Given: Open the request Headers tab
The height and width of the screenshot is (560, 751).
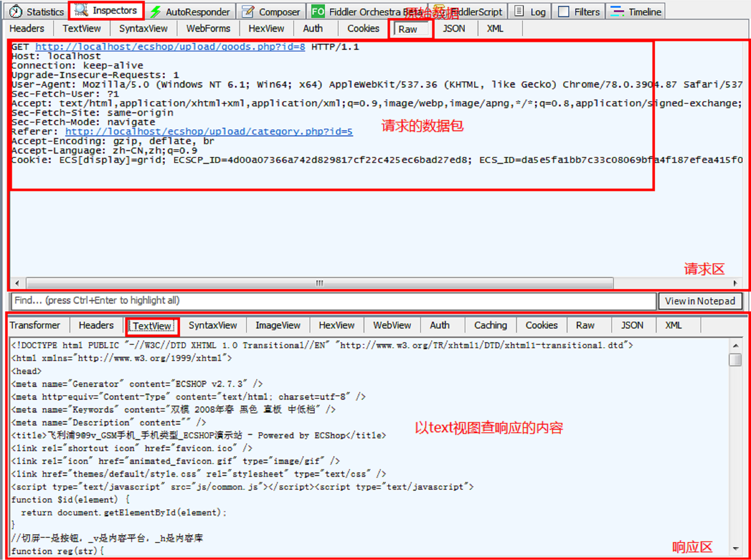Looking at the screenshot, I should coord(27,29).
